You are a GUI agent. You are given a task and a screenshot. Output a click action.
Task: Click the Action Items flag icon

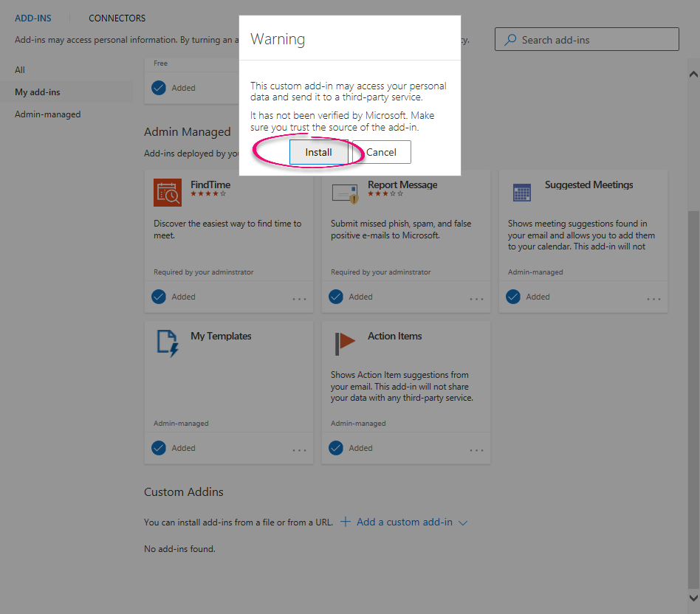pyautogui.click(x=345, y=343)
